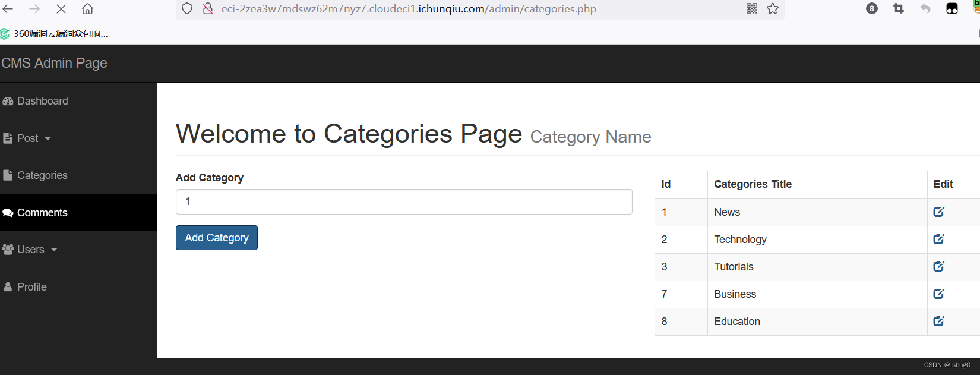Viewport: 980px width, 375px height.
Task: Focus the Add Category text field
Action: (x=404, y=201)
